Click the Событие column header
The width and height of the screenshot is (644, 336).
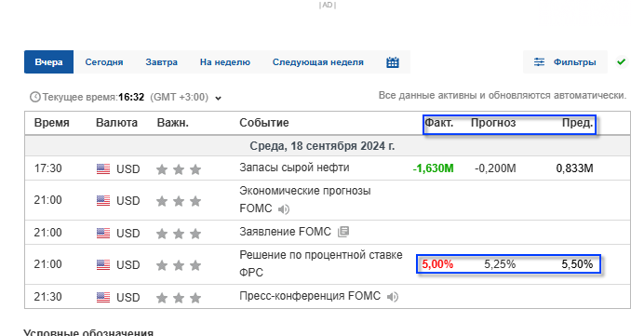coord(264,123)
